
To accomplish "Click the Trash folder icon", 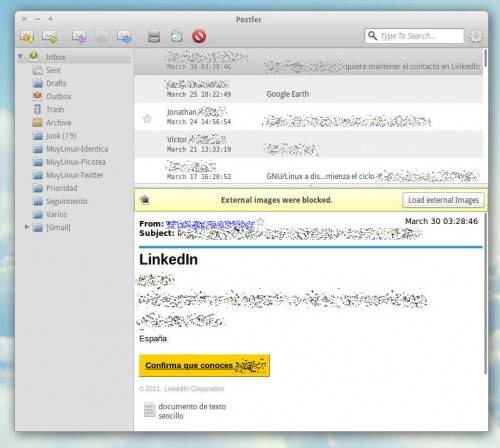I will 38,109.
